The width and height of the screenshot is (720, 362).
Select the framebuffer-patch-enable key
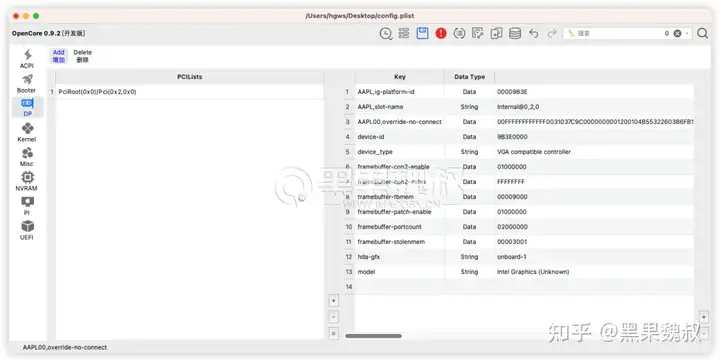coord(394,212)
